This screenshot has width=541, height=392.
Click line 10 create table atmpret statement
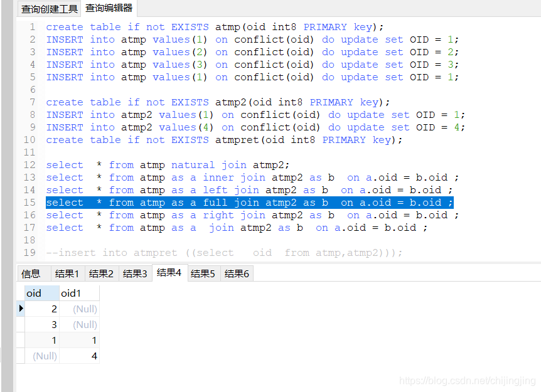(x=224, y=140)
